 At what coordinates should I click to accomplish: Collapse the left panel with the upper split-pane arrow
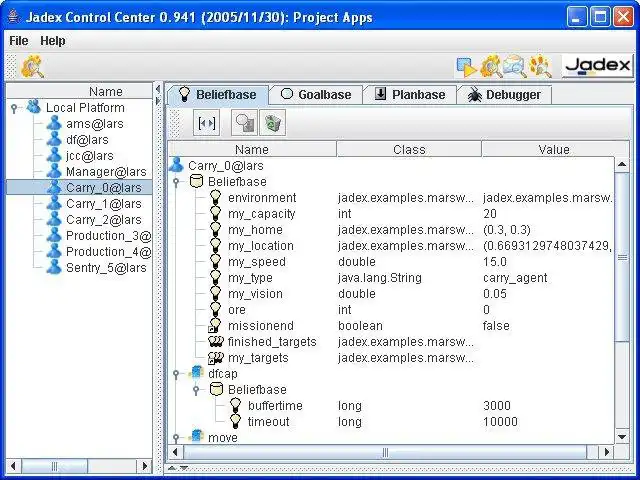click(158, 89)
